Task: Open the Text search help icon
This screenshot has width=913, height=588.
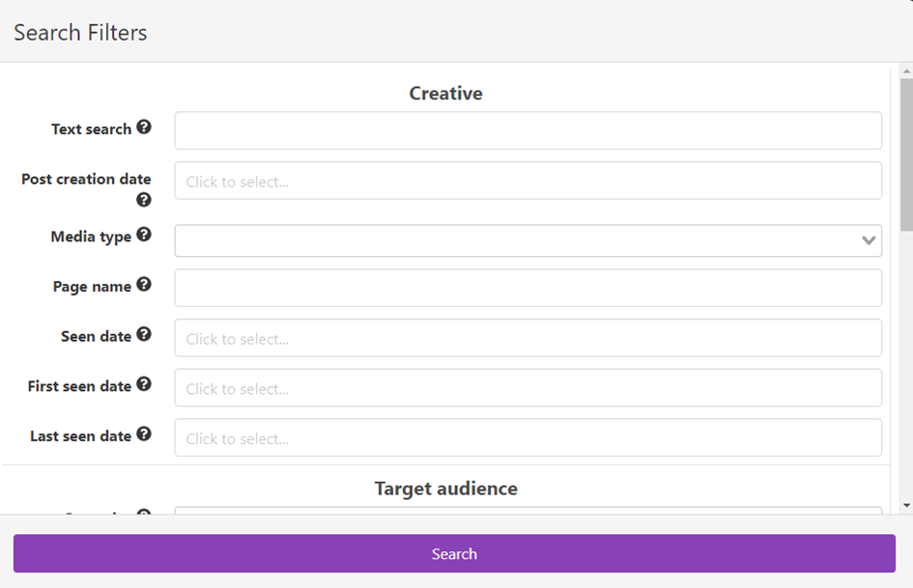Action: (x=144, y=126)
